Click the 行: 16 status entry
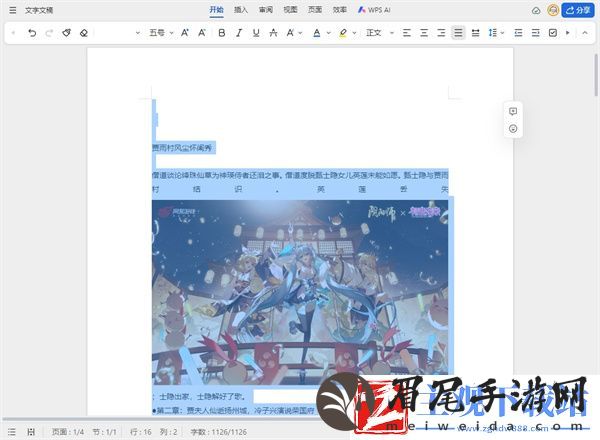 click(140, 432)
